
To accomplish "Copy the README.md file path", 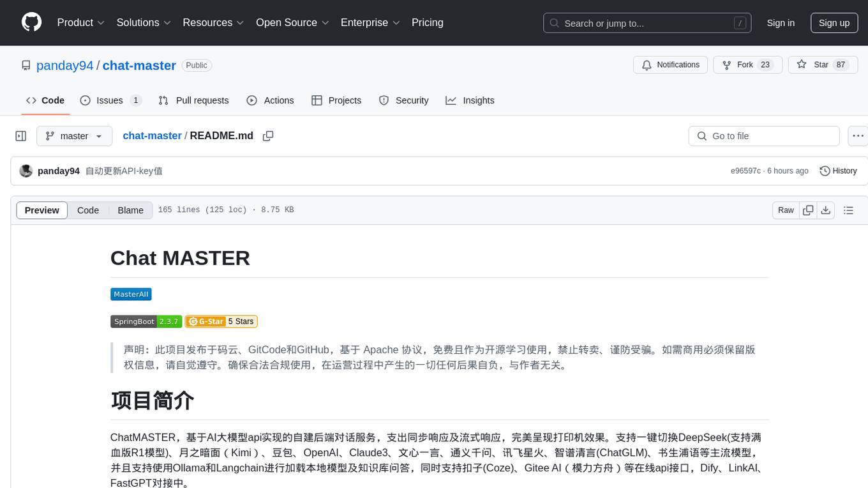I will tap(268, 136).
